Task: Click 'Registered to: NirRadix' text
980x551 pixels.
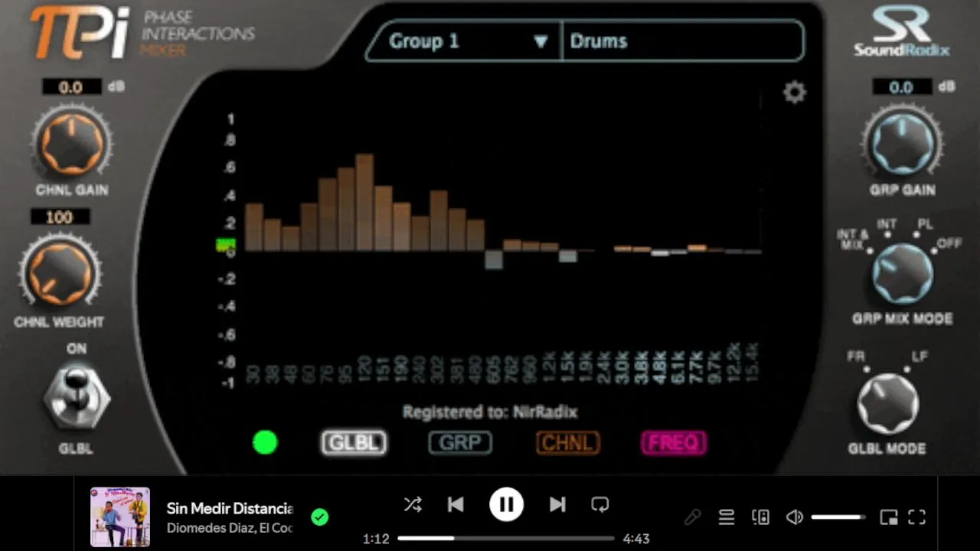Action: pyautogui.click(x=490, y=412)
